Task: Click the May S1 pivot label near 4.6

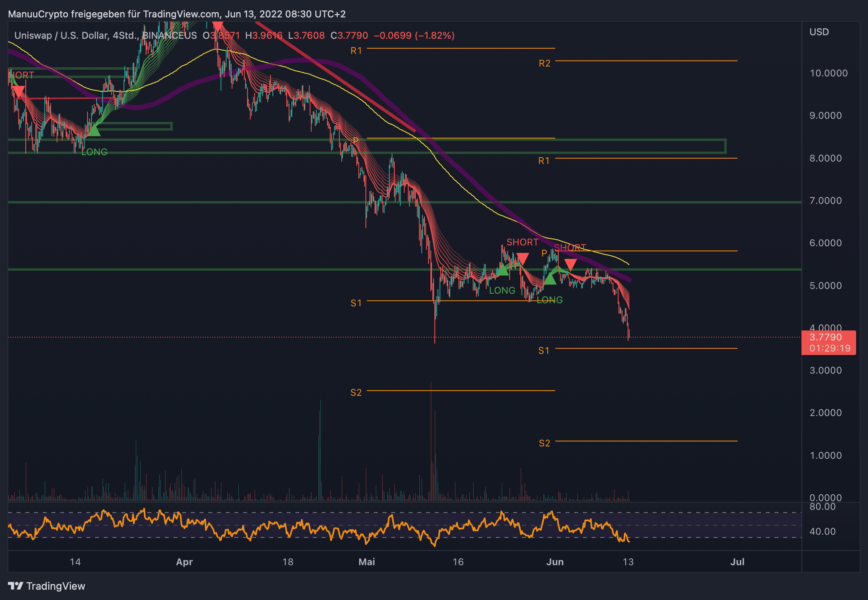Action: pyautogui.click(x=356, y=303)
